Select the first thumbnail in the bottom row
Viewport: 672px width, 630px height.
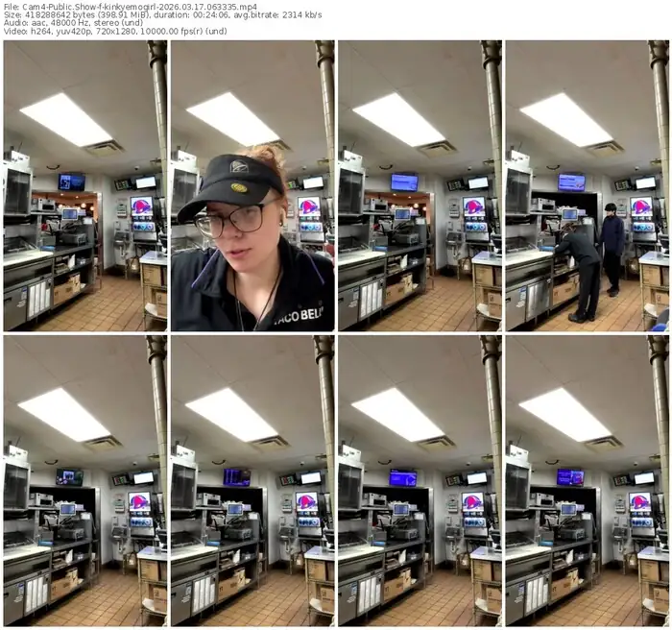[x=85, y=481]
